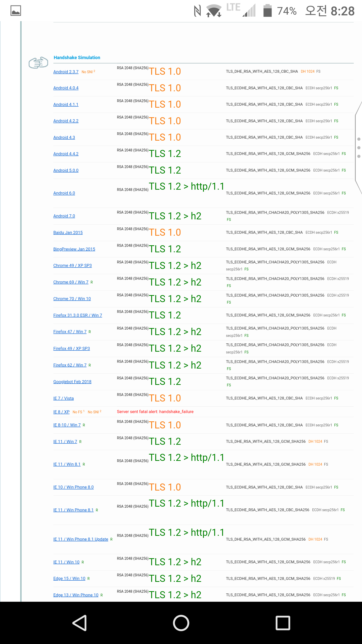Tap the Android home navigation button
The height and width of the screenshot is (644, 362).
[181, 623]
